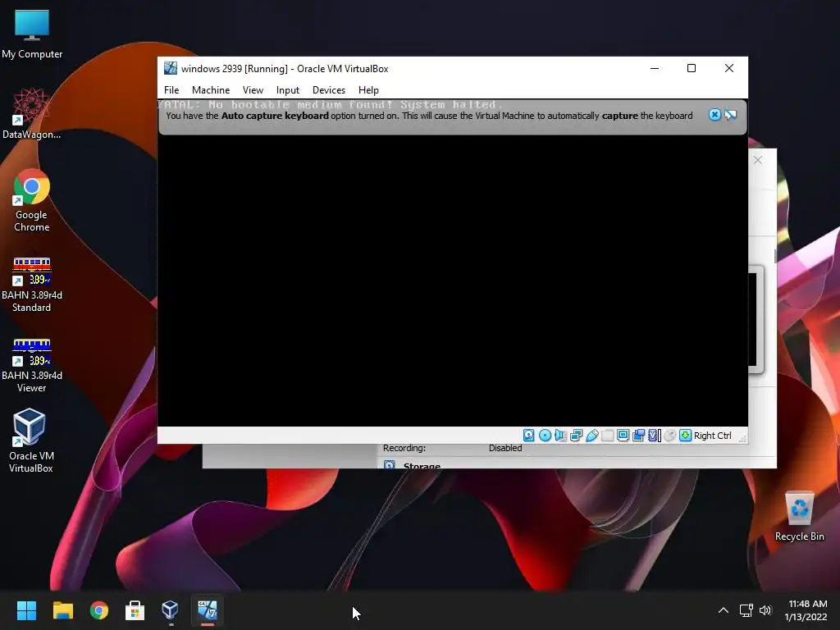Switch to VirtualBox Manager taskbar icon
Viewport: 840px width, 630px height.
pos(171,610)
